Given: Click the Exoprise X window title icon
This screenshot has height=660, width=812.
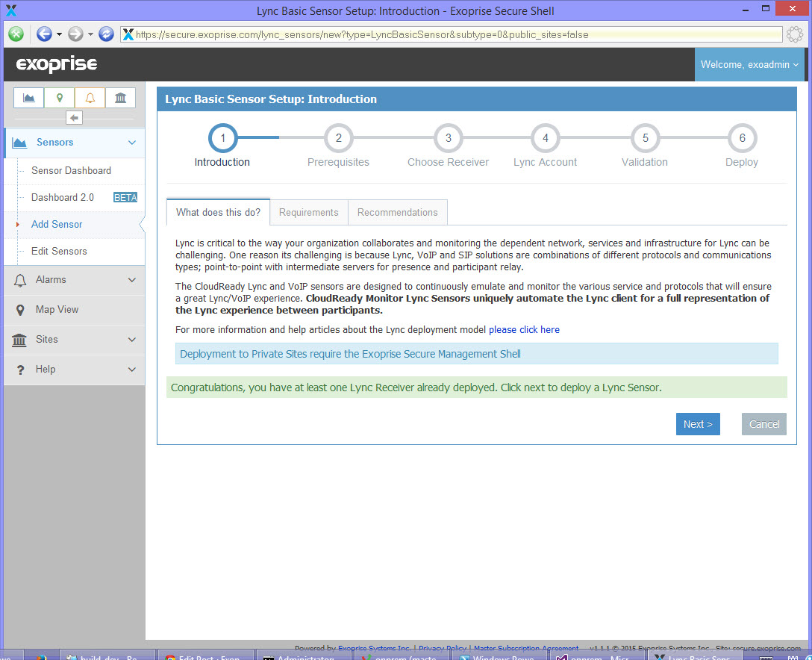Looking at the screenshot, I should click(x=11, y=10).
